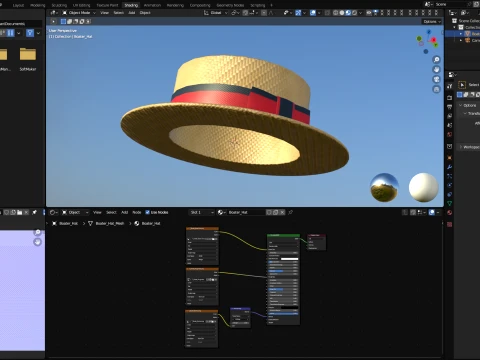
Task: Switch to solid viewport shading
Action: tap(342, 13)
